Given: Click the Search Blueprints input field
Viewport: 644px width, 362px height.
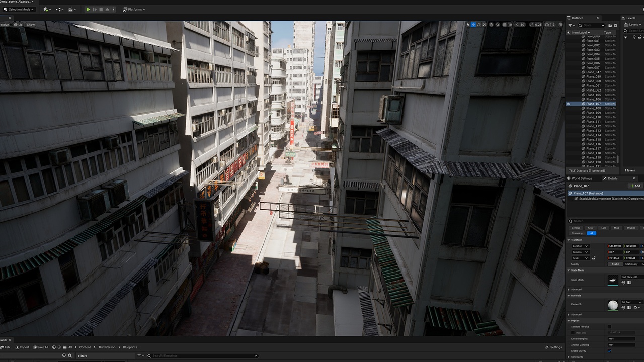Looking at the screenshot, I should pyautogui.click(x=201, y=355).
